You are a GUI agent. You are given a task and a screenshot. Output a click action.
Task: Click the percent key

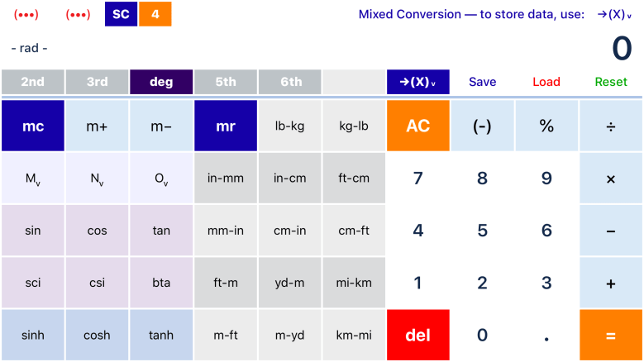pyautogui.click(x=546, y=126)
